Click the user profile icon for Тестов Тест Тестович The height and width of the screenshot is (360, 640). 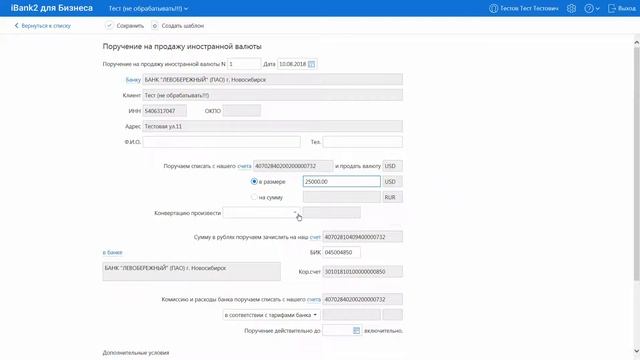(493, 8)
